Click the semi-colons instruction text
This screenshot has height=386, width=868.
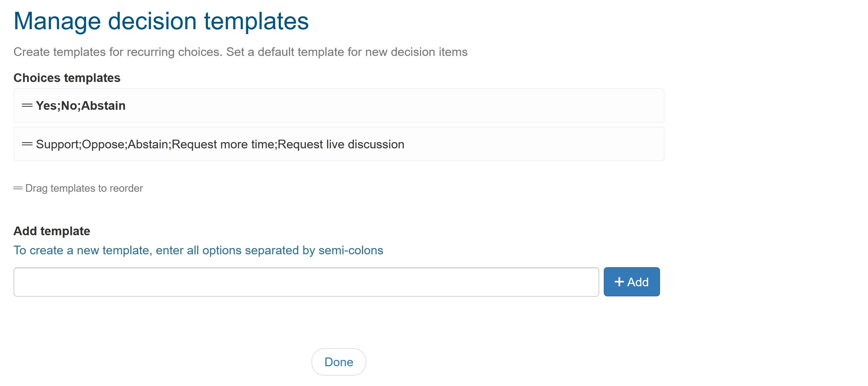coord(198,250)
